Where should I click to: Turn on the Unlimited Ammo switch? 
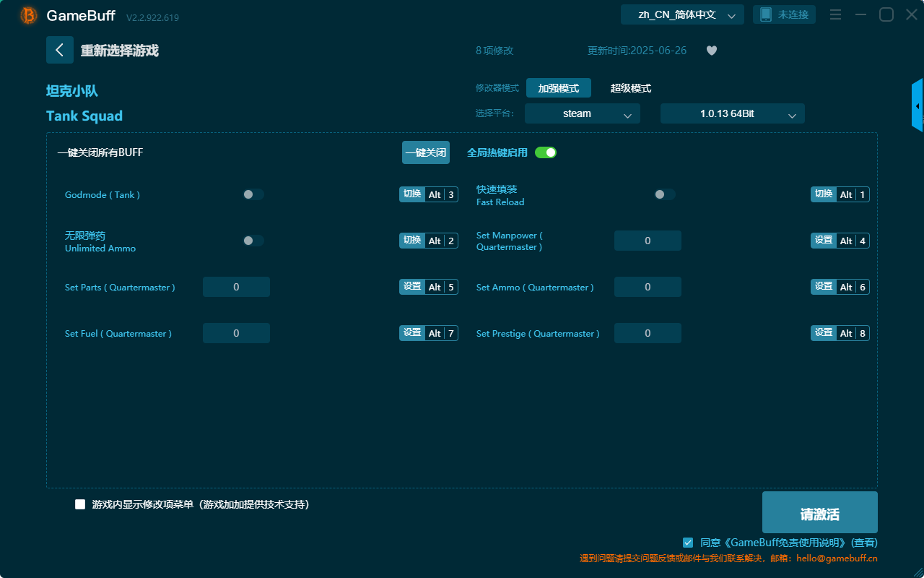(253, 241)
